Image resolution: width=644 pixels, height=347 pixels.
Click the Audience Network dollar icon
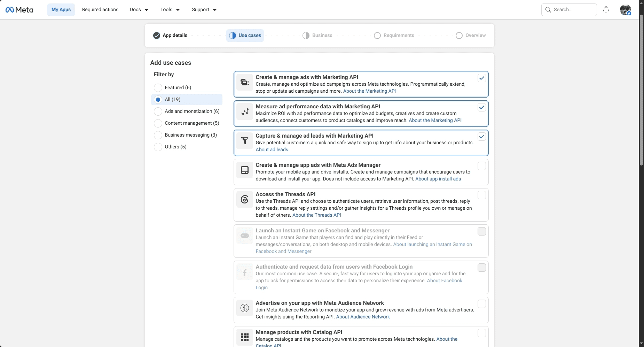(x=245, y=308)
